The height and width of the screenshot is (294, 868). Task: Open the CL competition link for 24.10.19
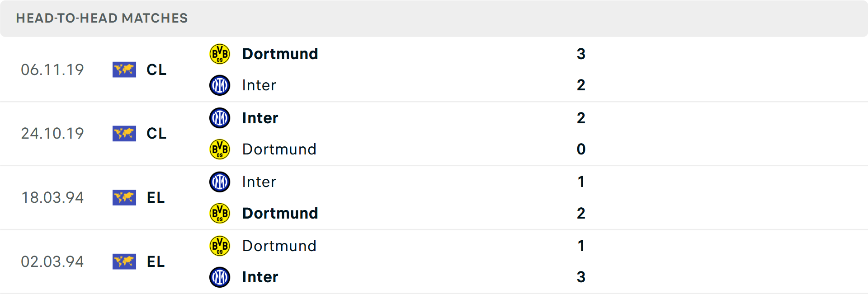[x=156, y=134]
